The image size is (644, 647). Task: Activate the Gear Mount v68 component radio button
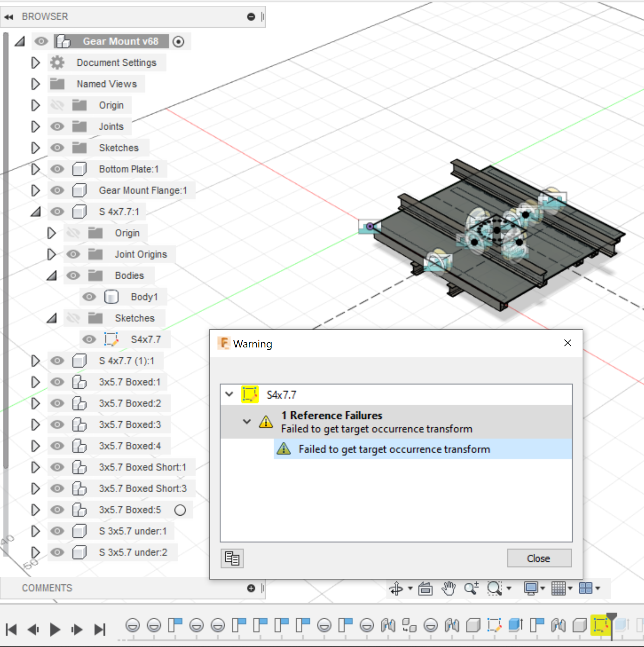(x=178, y=42)
